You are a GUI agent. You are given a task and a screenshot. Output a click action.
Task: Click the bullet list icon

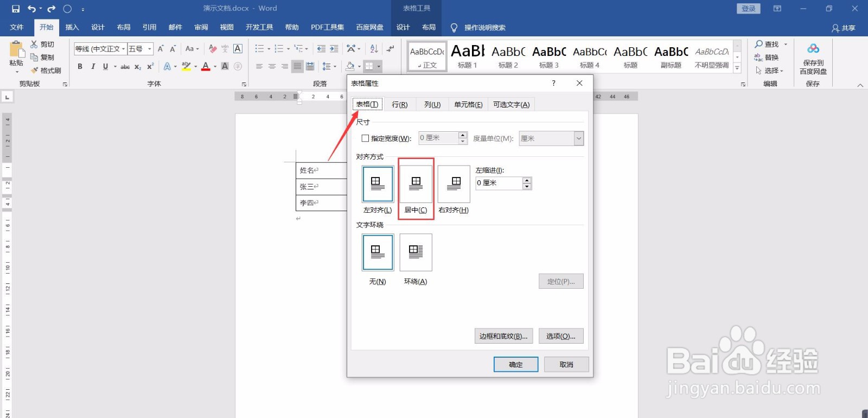pyautogui.click(x=260, y=49)
